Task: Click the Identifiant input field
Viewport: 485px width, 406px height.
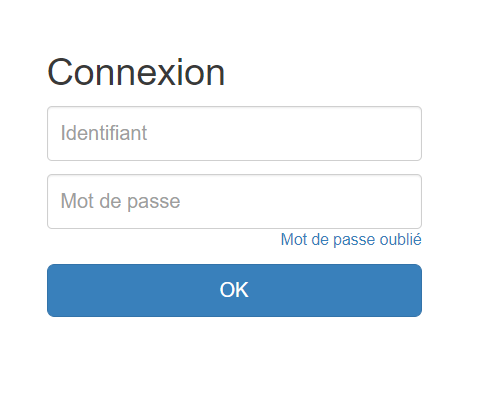Action: click(x=234, y=133)
